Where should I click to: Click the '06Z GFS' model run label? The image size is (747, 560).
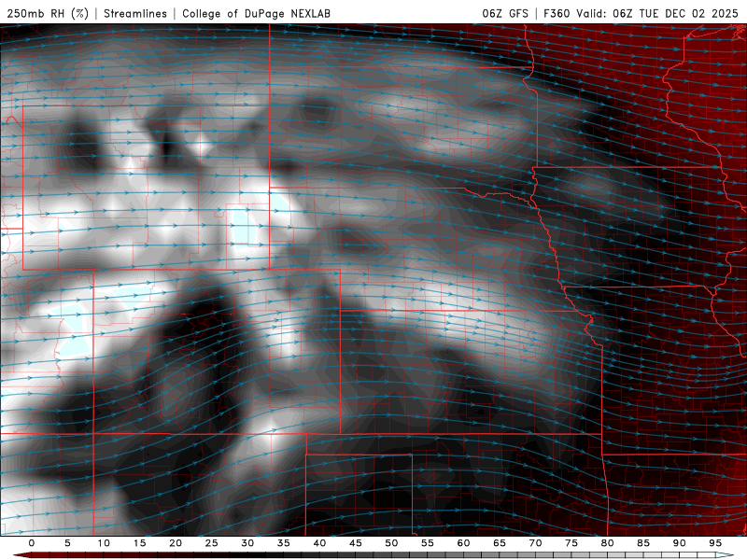(x=505, y=13)
